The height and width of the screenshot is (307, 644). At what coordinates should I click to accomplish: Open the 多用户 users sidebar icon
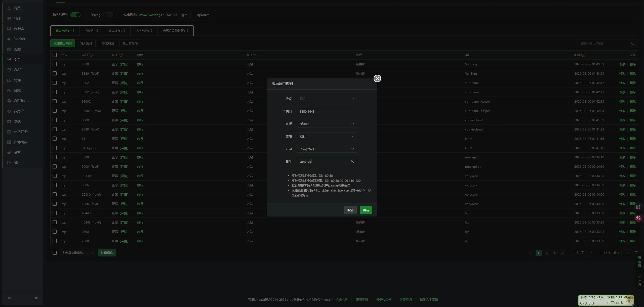(x=9, y=111)
